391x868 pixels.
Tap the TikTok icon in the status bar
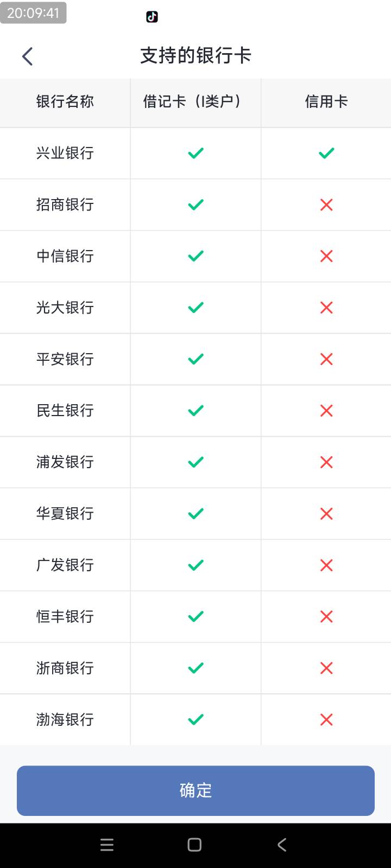click(x=152, y=17)
